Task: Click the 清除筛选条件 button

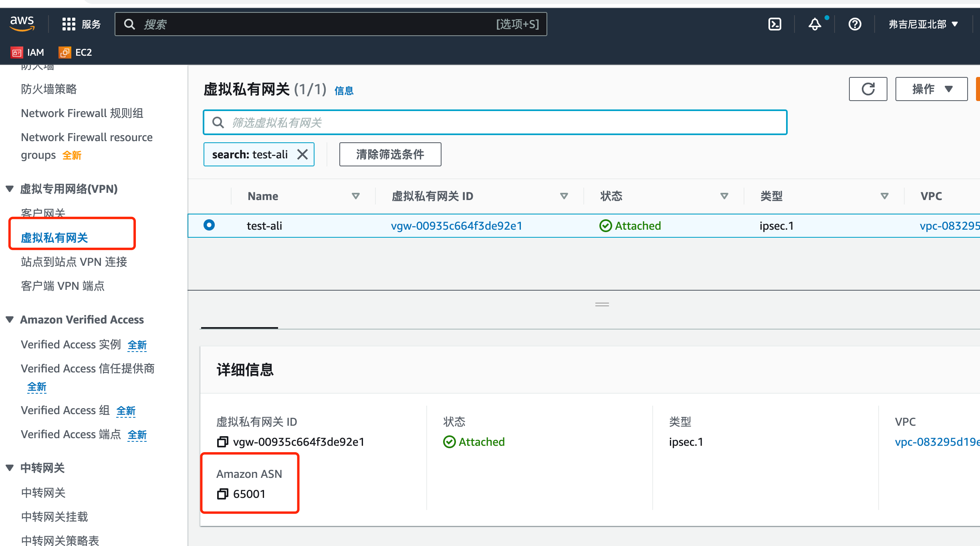Action: [390, 154]
